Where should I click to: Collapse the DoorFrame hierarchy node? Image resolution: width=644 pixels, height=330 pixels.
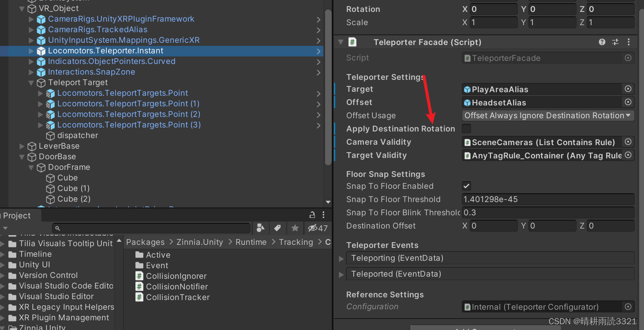[31, 167]
